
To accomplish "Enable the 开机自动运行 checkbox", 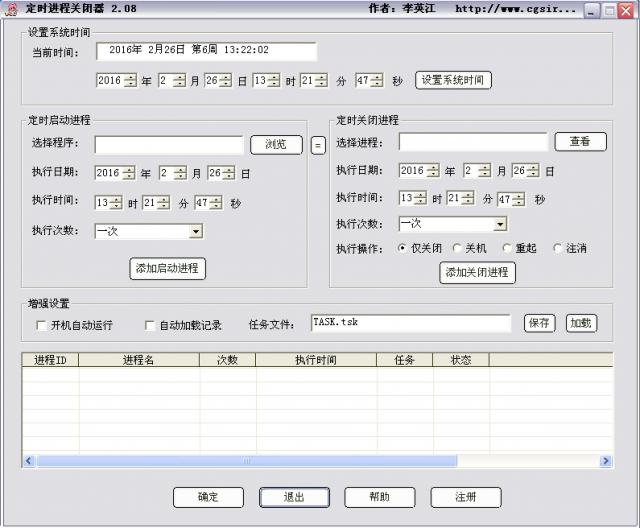I will coord(41,325).
